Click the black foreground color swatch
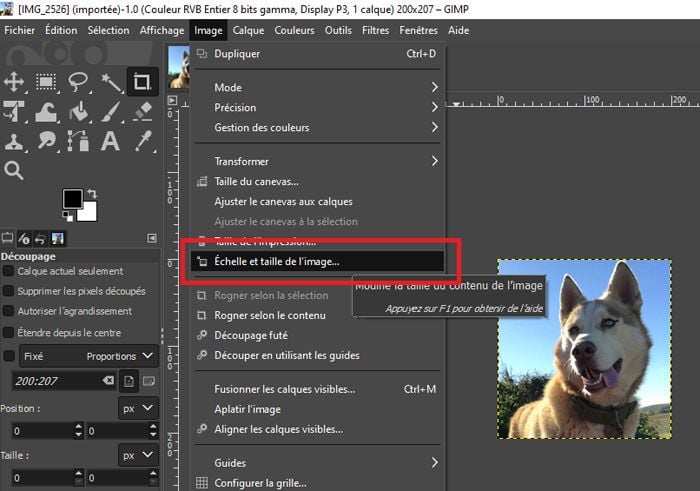This screenshot has width=700, height=491. pyautogui.click(x=71, y=197)
